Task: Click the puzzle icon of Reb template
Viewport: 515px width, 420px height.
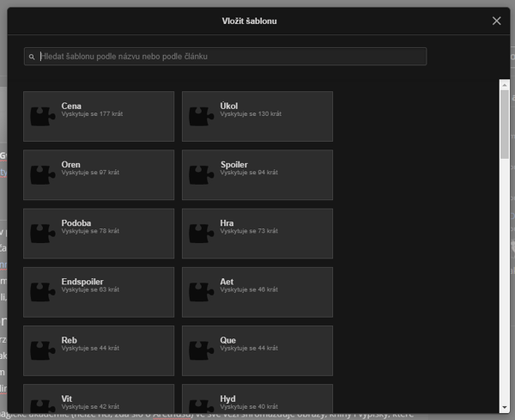Action: pyautogui.click(x=43, y=350)
